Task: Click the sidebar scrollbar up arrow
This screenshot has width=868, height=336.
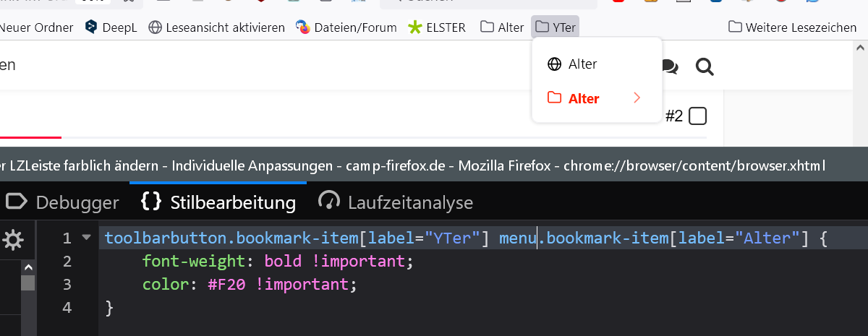Action: [x=27, y=266]
